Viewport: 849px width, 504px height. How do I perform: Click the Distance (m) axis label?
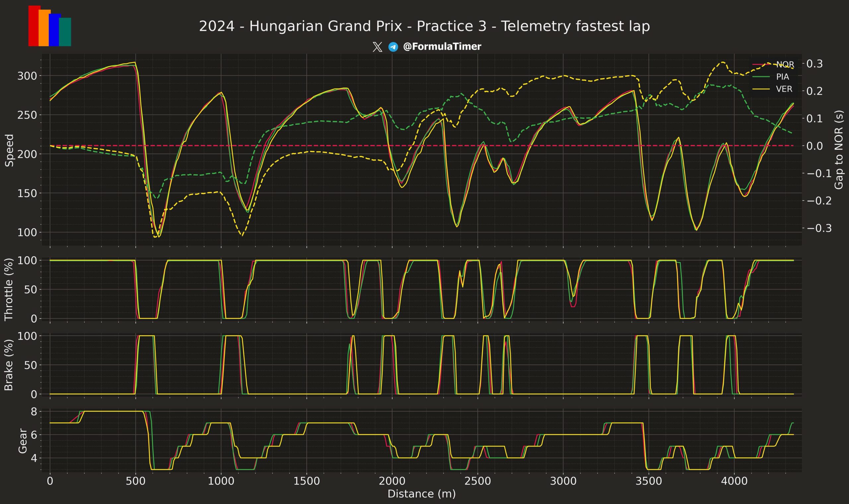pyautogui.click(x=422, y=493)
